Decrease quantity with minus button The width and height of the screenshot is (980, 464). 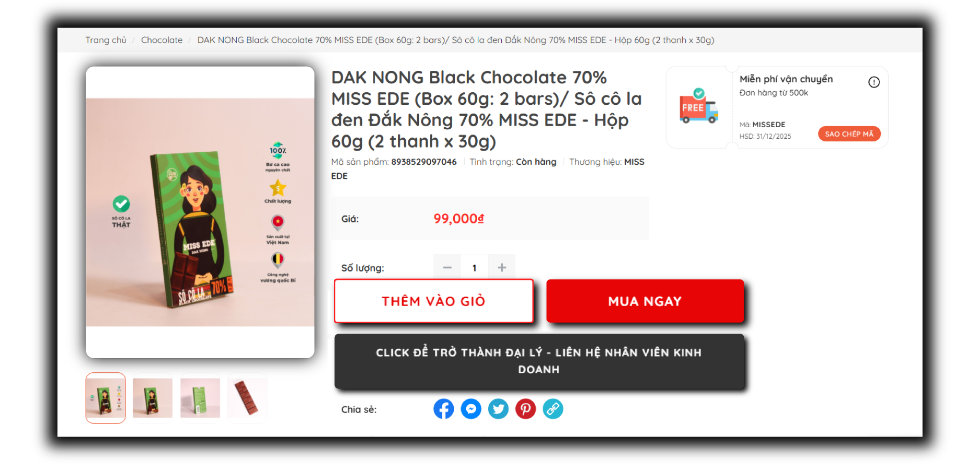point(447,267)
